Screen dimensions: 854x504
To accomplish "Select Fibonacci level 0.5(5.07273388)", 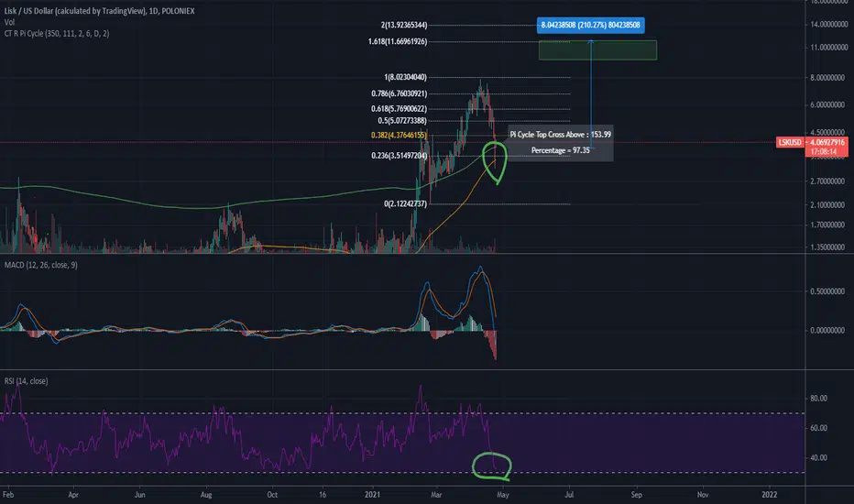I will pos(402,121).
